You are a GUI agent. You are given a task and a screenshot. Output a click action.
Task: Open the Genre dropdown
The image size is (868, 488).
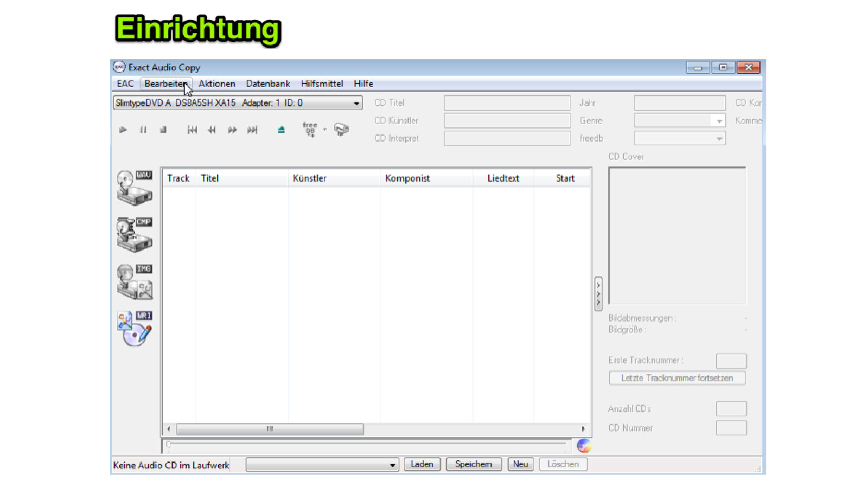point(679,120)
